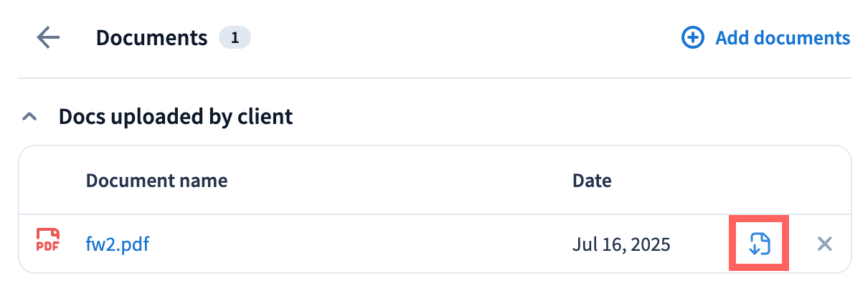This screenshot has width=868, height=301.
Task: Select the fw2.pdf table row
Action: point(359,244)
